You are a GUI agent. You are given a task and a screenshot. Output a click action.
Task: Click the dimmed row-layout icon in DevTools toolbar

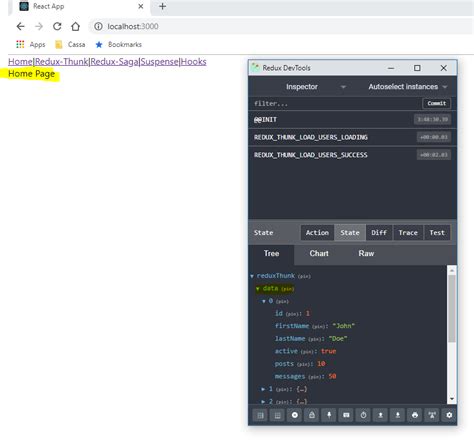277,415
